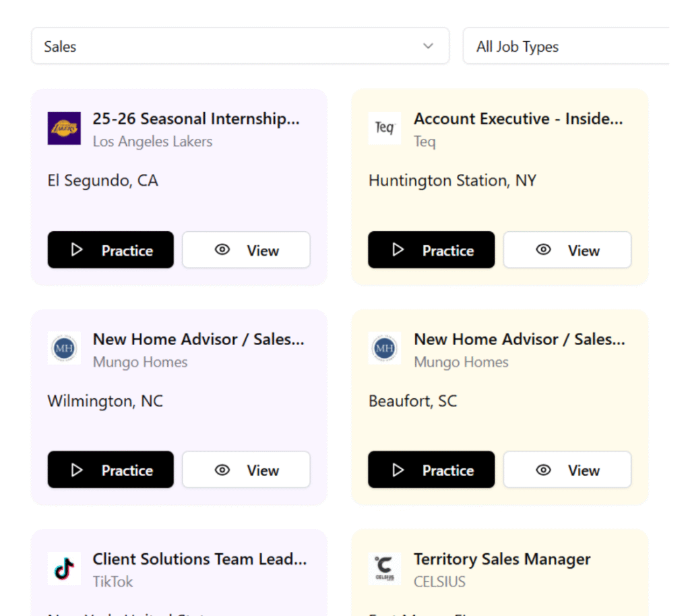The width and height of the screenshot is (690, 616).
Task: Click the Teq company logo
Action: point(385,128)
